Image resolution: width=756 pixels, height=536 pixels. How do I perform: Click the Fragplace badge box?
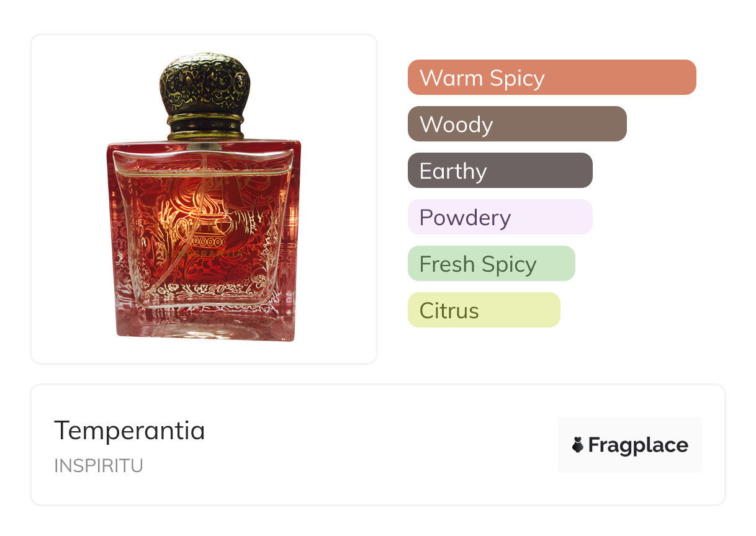[x=630, y=445]
